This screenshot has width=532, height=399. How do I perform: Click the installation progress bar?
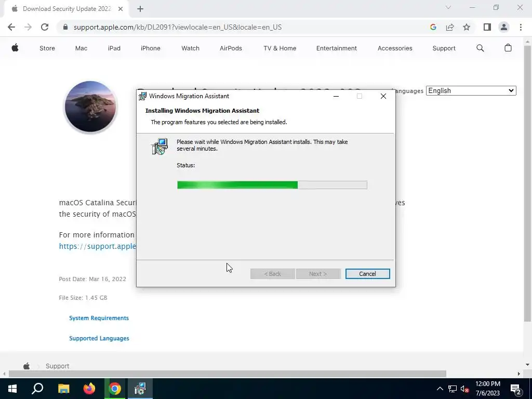point(272,185)
